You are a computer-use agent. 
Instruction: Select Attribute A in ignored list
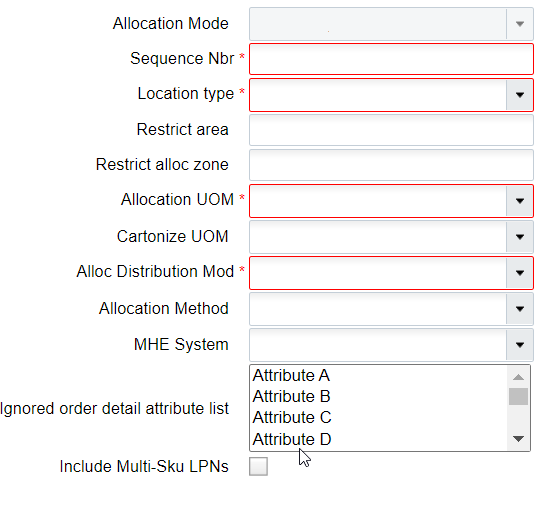coord(379,375)
